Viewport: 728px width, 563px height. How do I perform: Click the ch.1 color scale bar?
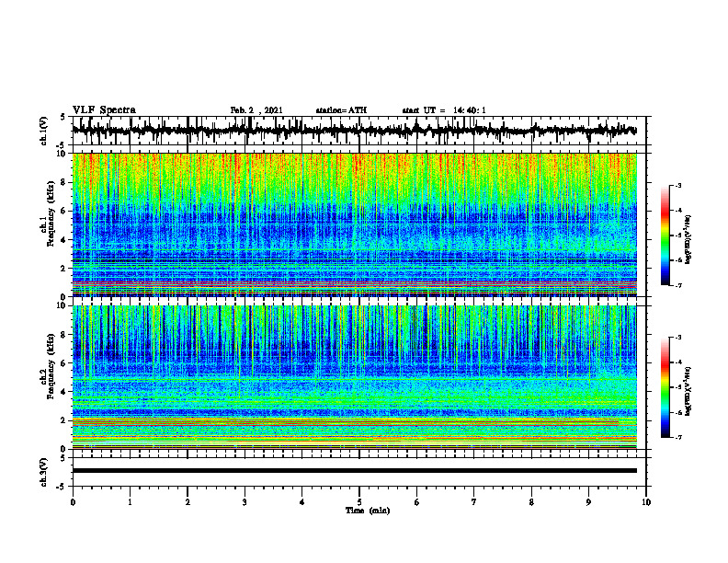(x=665, y=236)
